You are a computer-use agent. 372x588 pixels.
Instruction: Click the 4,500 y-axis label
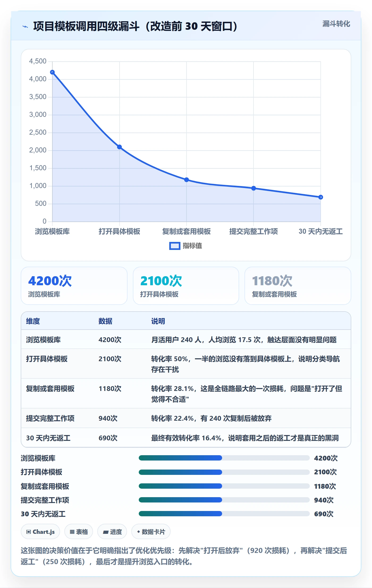[x=38, y=61]
